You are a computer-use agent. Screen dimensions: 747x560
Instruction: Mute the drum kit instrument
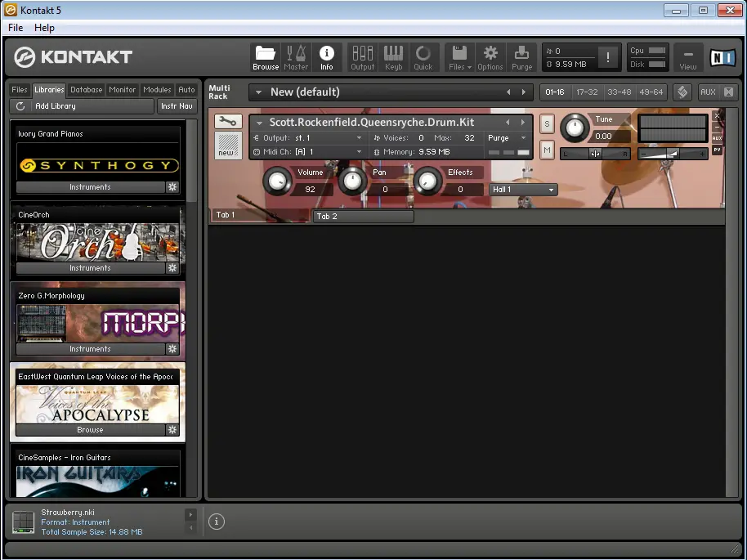[x=547, y=150]
